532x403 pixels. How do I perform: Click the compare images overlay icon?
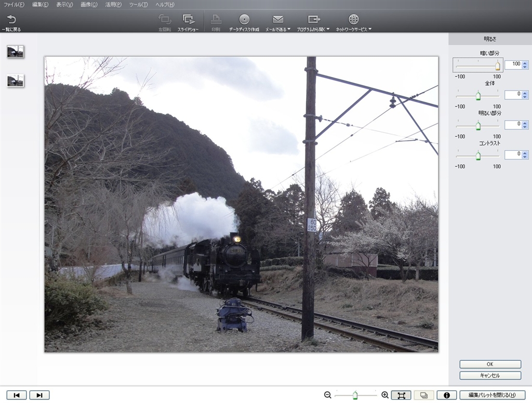(x=424, y=395)
